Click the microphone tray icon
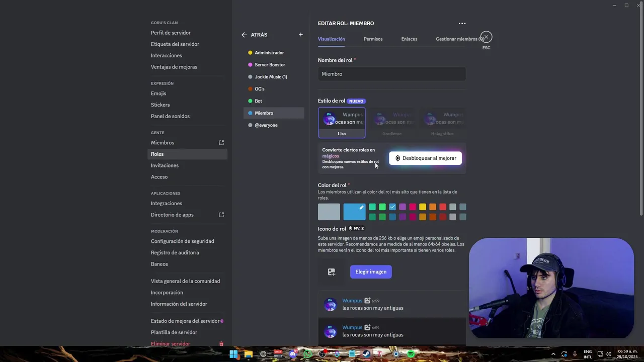 click(x=575, y=354)
